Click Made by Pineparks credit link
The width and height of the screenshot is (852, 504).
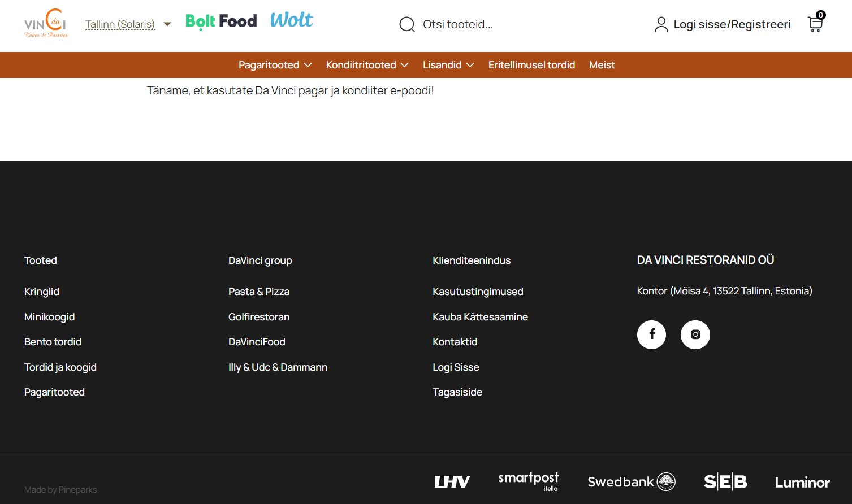click(60, 490)
